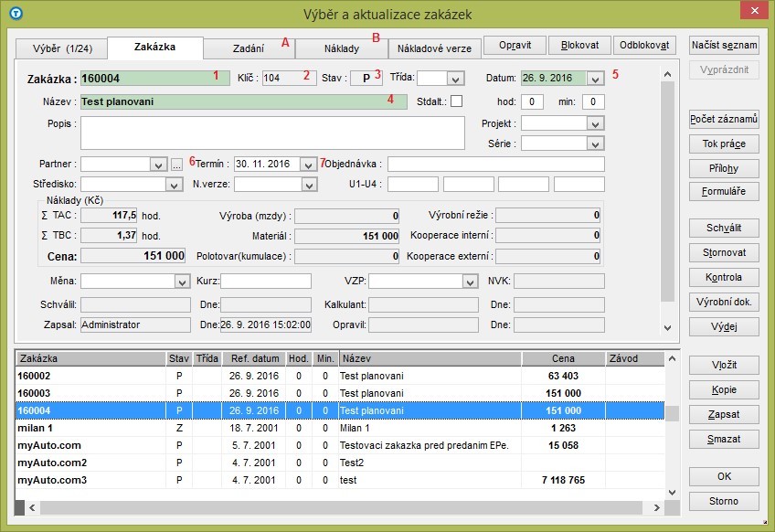Click the application logo icon in title bar
This screenshot has width=775, height=532.
tap(16, 14)
